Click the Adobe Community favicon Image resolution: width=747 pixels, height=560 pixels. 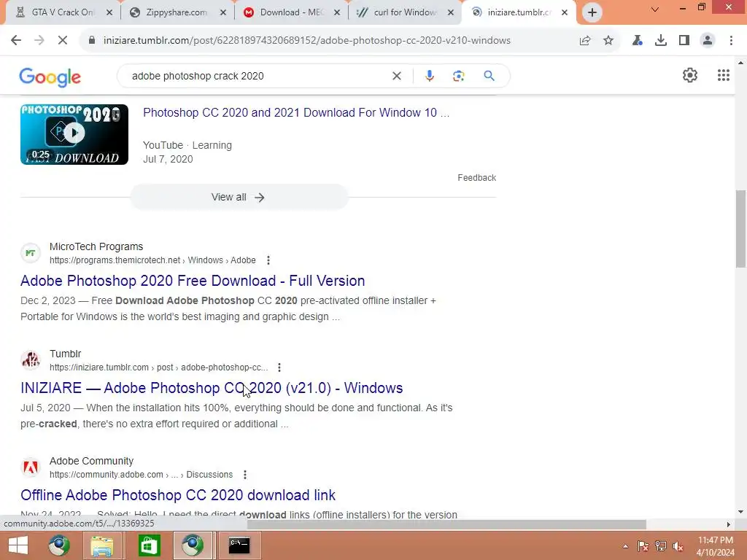31,467
